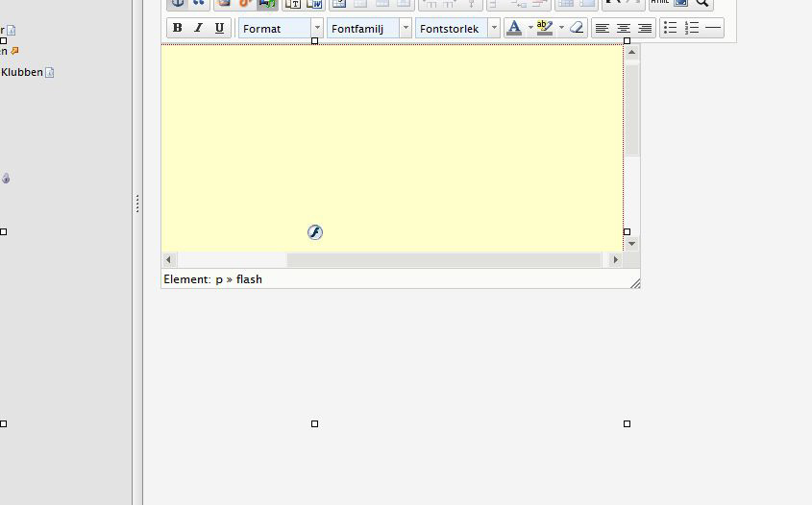This screenshot has width=812, height=505.
Task: Click the page icon next to Klubben
Action: click(x=50, y=73)
